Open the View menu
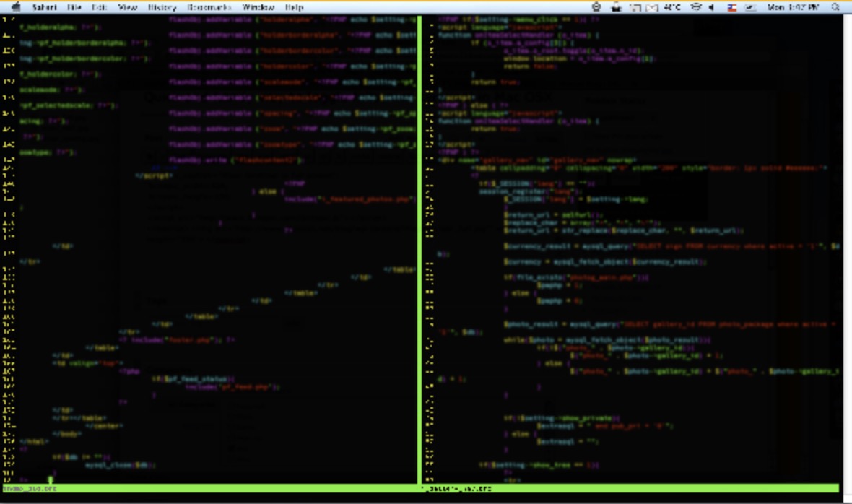852x504 pixels. point(127,7)
